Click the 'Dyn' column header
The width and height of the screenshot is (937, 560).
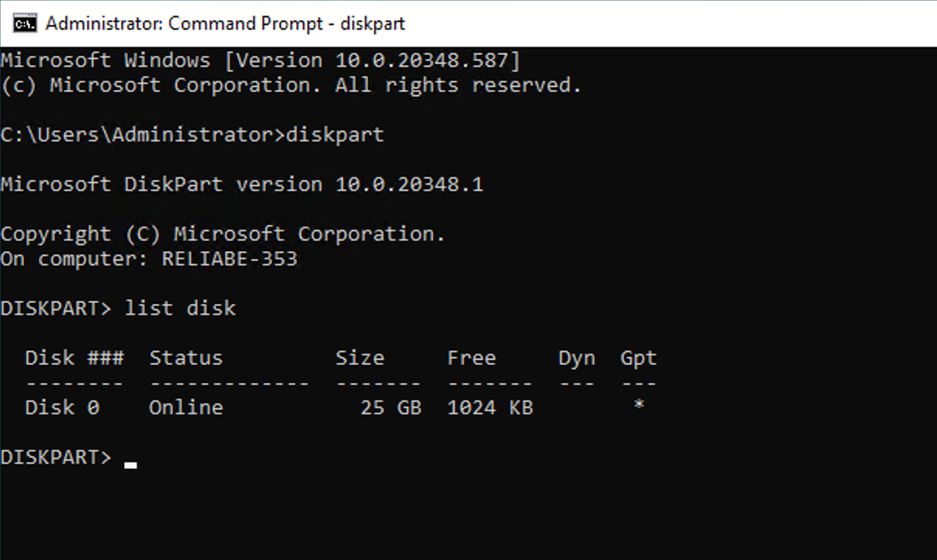pos(576,358)
